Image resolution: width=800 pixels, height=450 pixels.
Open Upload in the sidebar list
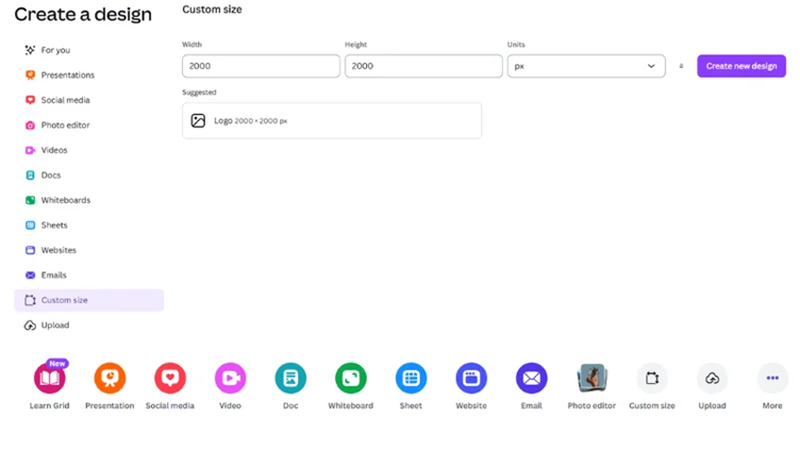[89, 325]
